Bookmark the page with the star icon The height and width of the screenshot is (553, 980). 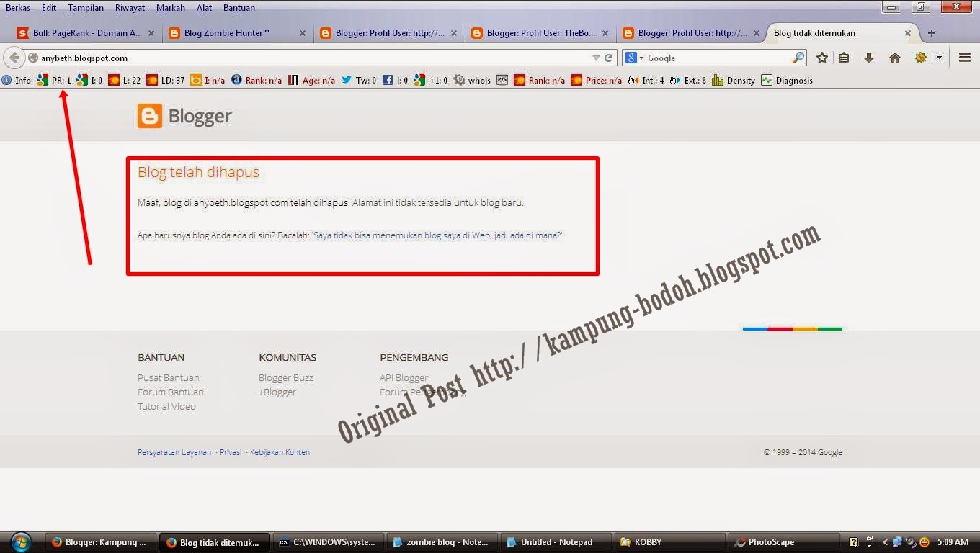pyautogui.click(x=822, y=58)
